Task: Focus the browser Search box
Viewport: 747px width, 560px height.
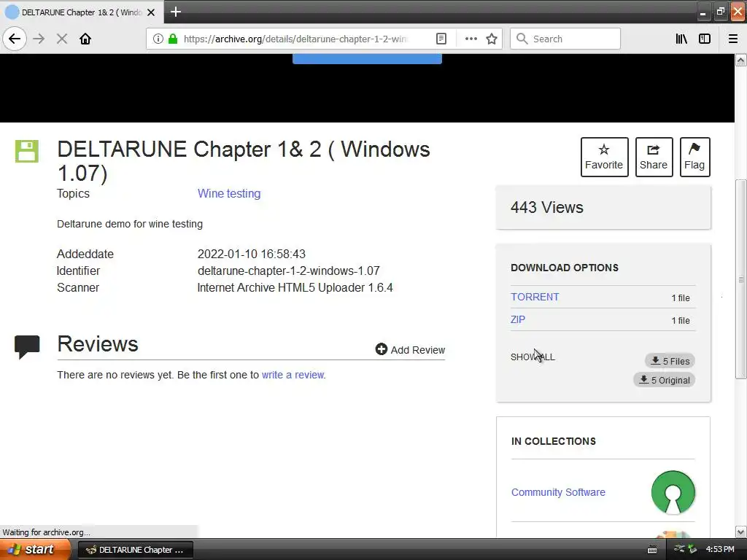Action: coord(565,39)
